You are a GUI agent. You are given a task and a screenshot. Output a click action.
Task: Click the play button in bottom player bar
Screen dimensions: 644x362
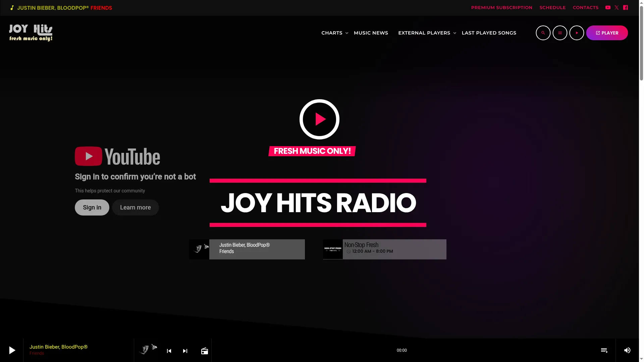pyautogui.click(x=12, y=350)
